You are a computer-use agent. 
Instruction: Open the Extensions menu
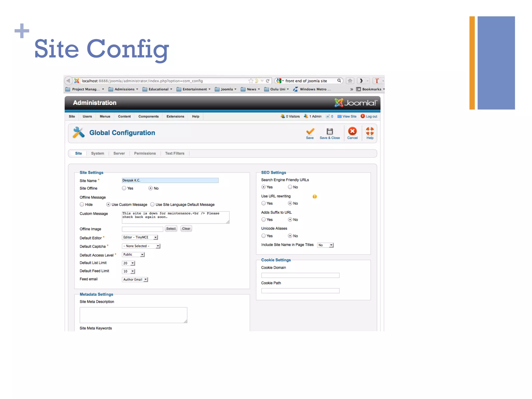coord(175,116)
